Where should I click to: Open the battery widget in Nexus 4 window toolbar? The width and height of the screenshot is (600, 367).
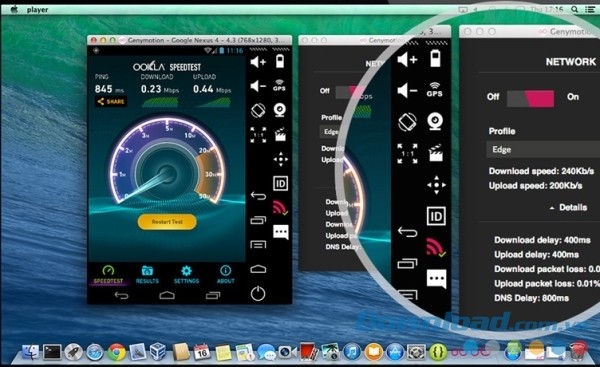(x=280, y=61)
